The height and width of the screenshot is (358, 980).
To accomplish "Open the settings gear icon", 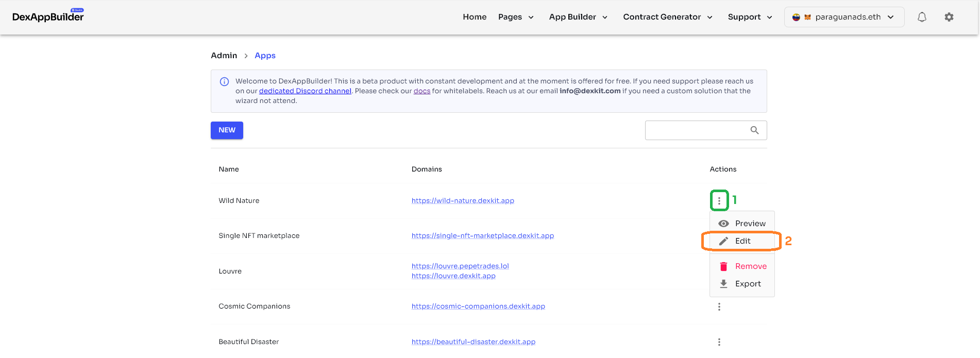I will pyautogui.click(x=949, y=17).
